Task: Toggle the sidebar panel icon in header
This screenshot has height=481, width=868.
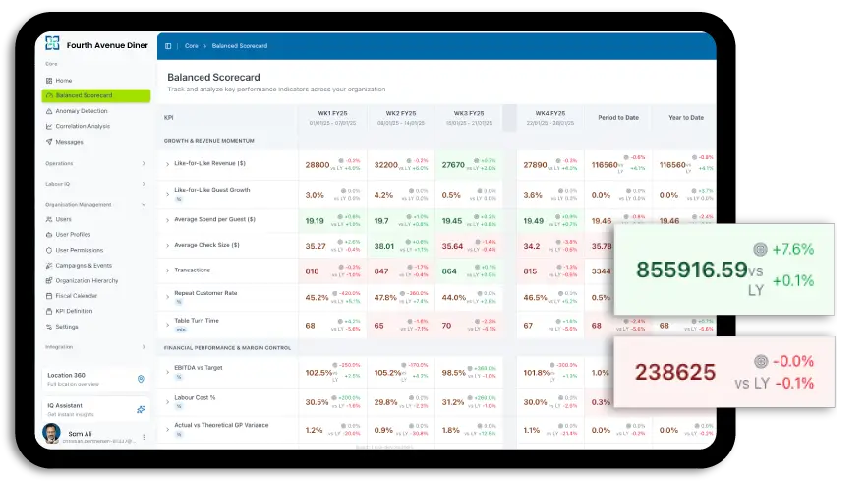Action: click(168, 46)
